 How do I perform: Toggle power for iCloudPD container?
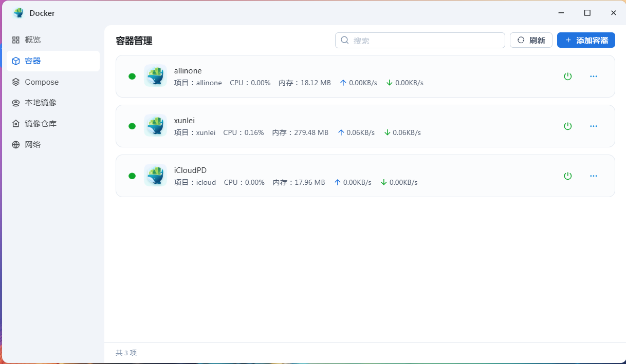pyautogui.click(x=567, y=176)
